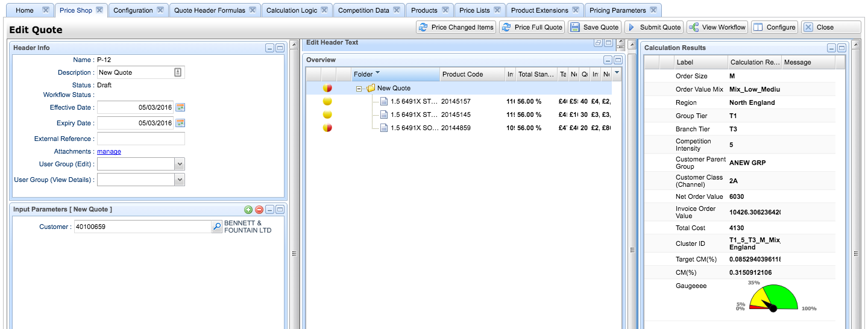Open the User Group (Edit) dropdown
This screenshot has width=868, height=329.
[x=179, y=164]
